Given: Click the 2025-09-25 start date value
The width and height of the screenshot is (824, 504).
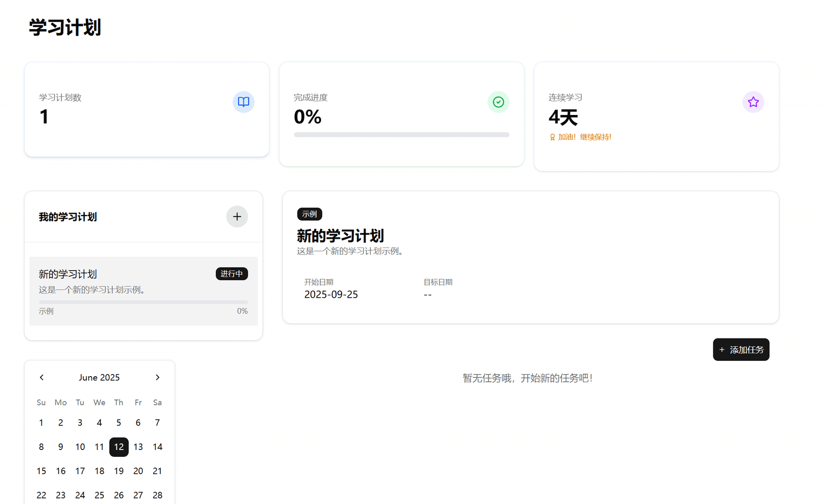Looking at the screenshot, I should (x=331, y=295).
